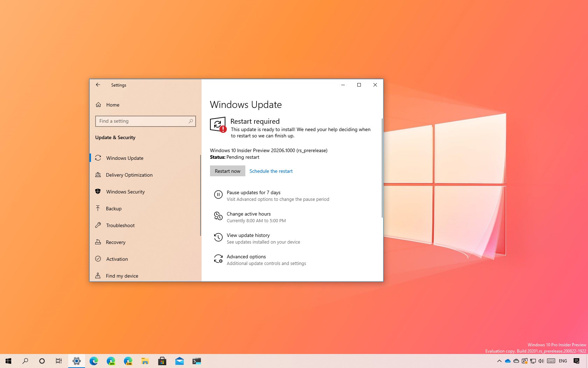Click the OneDrive cloud icon in system tray
This screenshot has width=588, height=368.
[x=508, y=361]
